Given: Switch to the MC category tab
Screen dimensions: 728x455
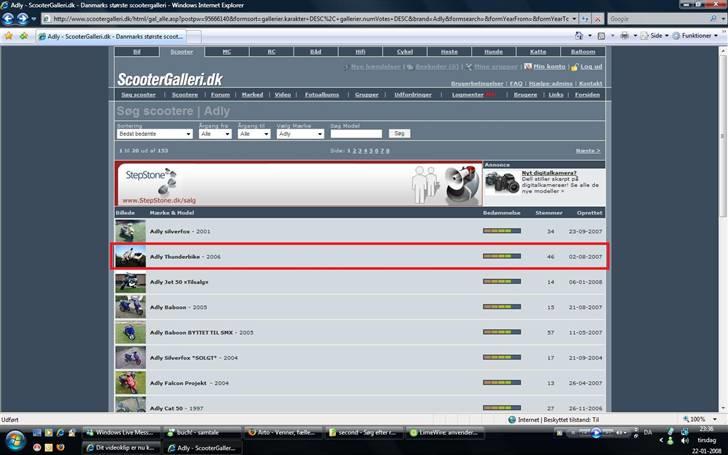Looking at the screenshot, I should click(227, 52).
